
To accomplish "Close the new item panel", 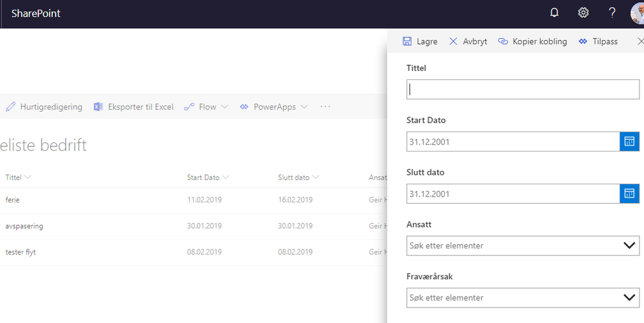I will point(640,41).
